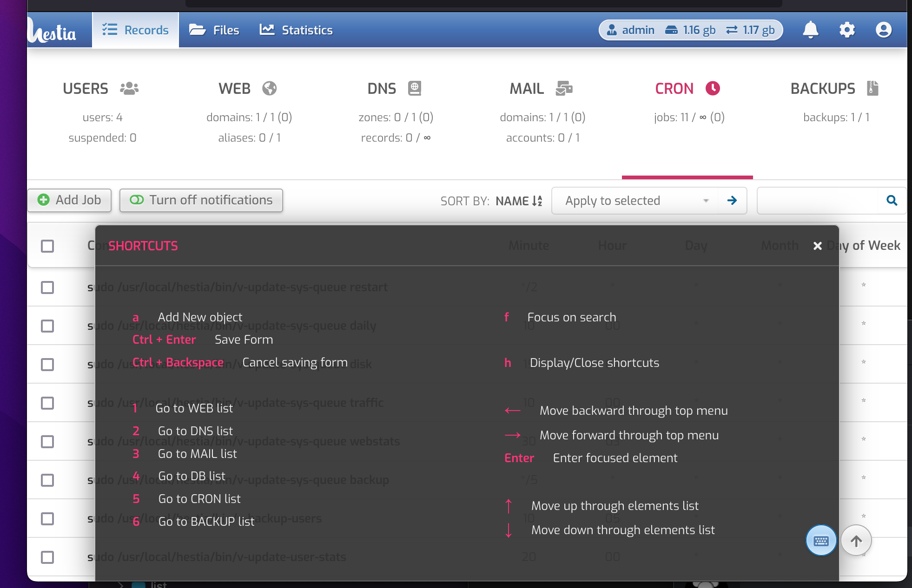Open the admin user profile icon
The image size is (912, 588).
pos(883,29)
